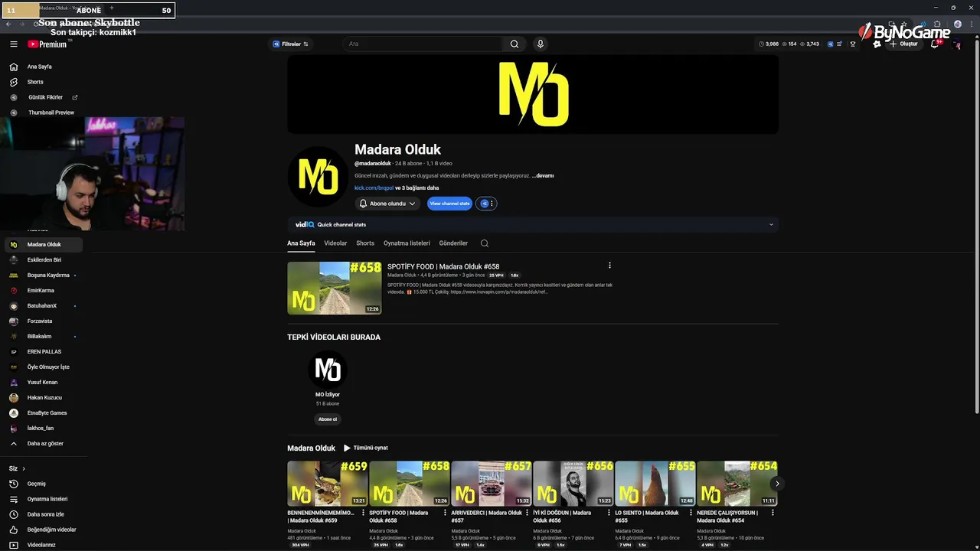The height and width of the screenshot is (551, 980).
Task: Open vidIQ stats counter 3,986
Action: [x=769, y=44]
